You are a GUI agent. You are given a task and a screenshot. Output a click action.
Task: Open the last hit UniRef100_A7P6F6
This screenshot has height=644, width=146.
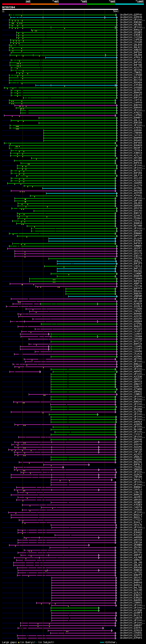click(131, 638)
